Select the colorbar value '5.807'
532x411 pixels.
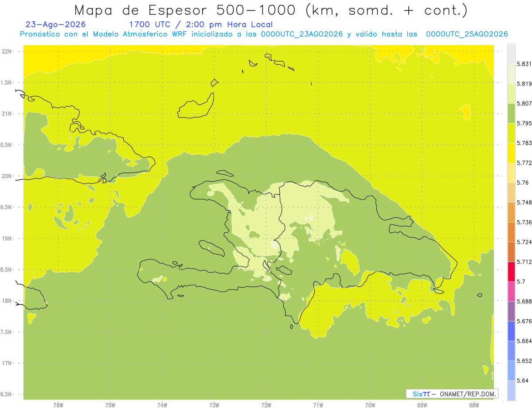tap(524, 103)
